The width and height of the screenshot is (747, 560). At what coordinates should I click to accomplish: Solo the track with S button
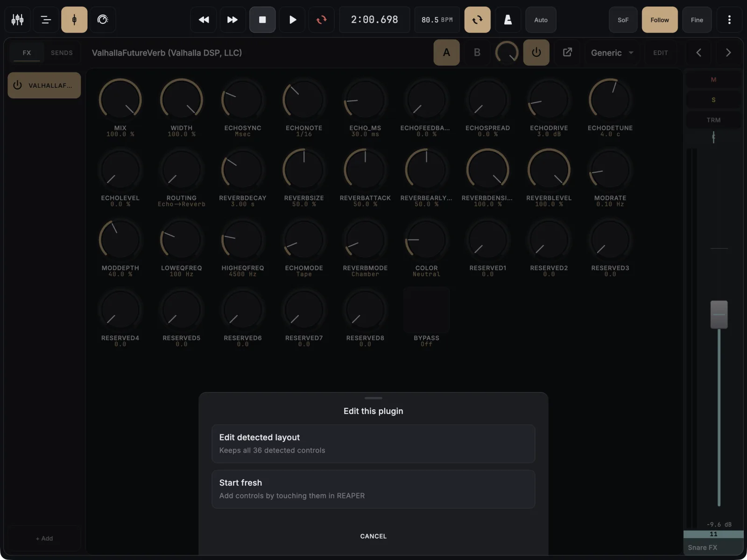tap(713, 100)
